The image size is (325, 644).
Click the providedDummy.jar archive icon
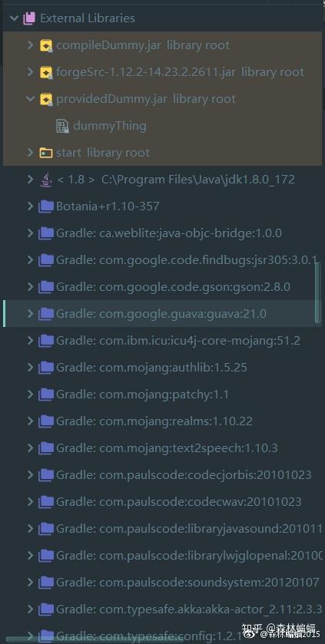pos(46,99)
